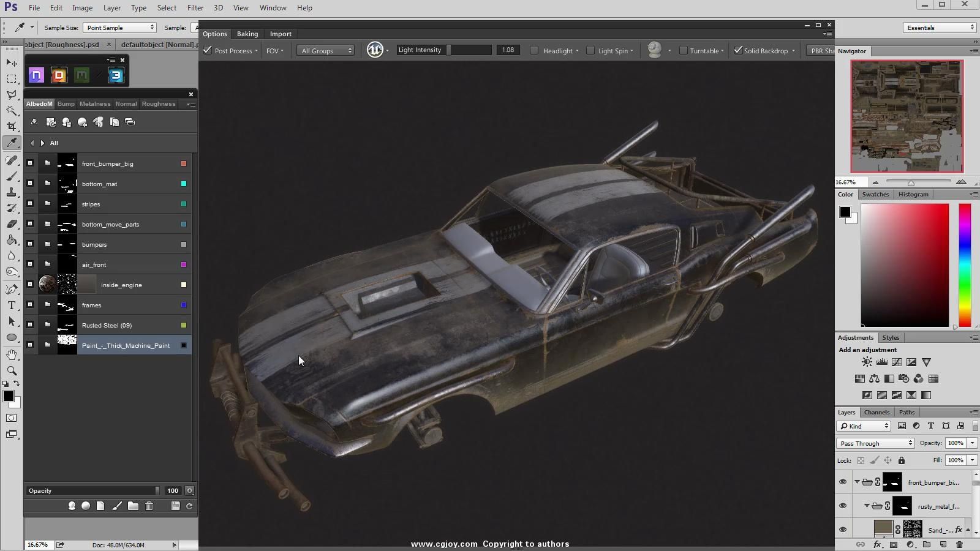This screenshot has width=980, height=551.
Task: Select the Paint Bucket tool
Action: 12,240
